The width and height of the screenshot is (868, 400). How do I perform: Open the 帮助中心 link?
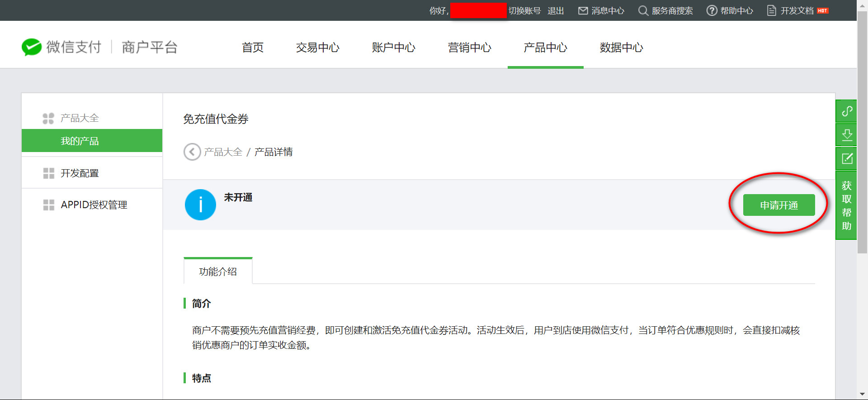[736, 10]
